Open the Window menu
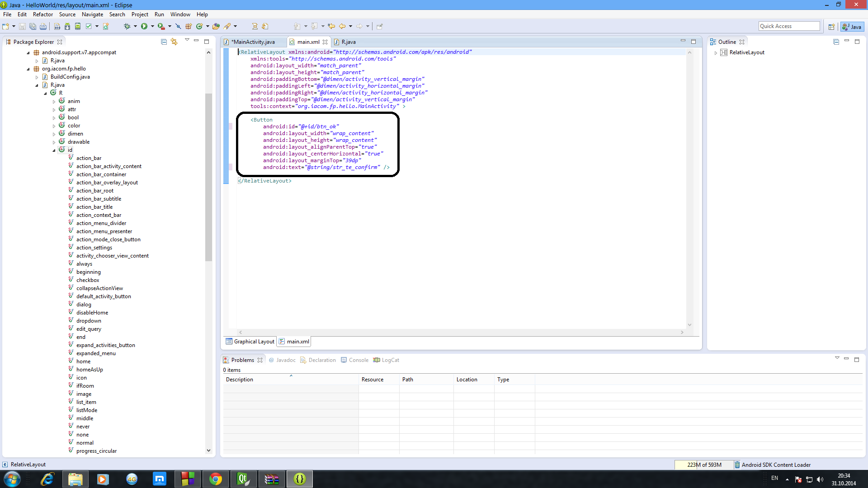The height and width of the screenshot is (488, 868). (180, 14)
